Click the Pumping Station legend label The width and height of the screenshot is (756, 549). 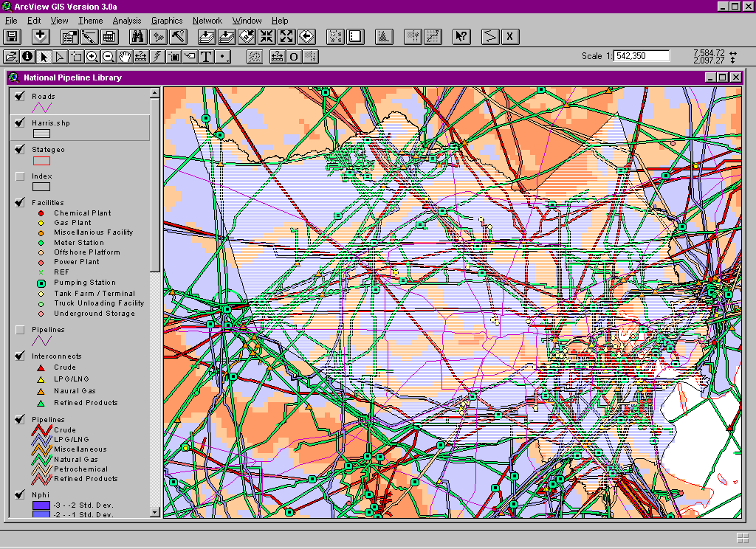coord(85,283)
